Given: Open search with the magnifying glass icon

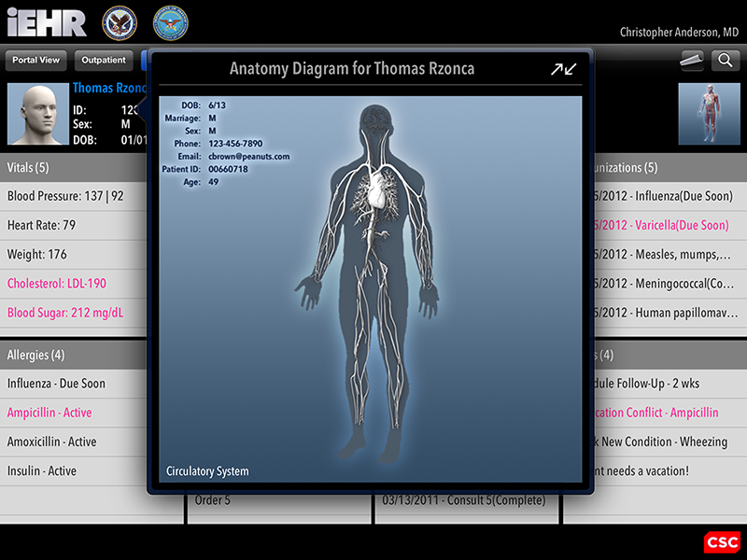Looking at the screenshot, I should [x=725, y=61].
